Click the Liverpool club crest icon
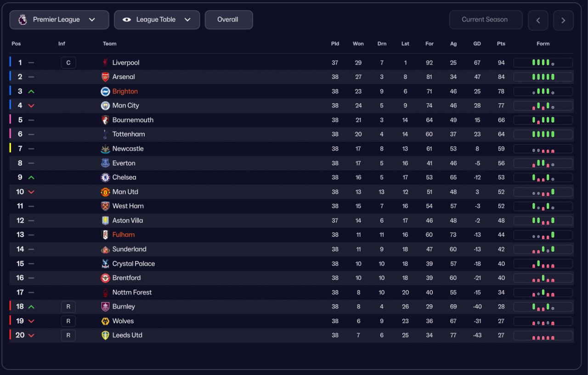588x375 pixels. 105,63
